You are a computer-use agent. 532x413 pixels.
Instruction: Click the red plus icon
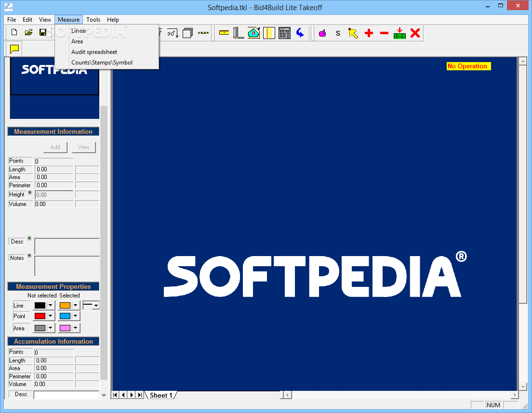tap(369, 33)
